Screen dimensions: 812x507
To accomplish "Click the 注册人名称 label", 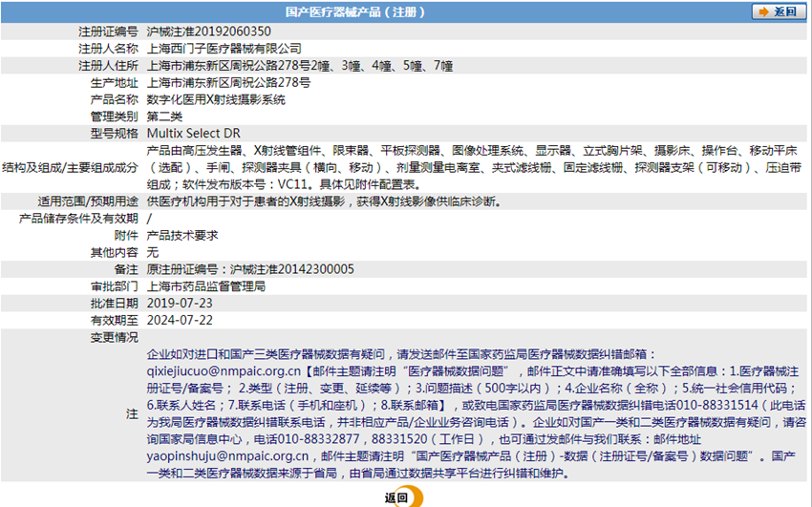I will coord(108,49).
